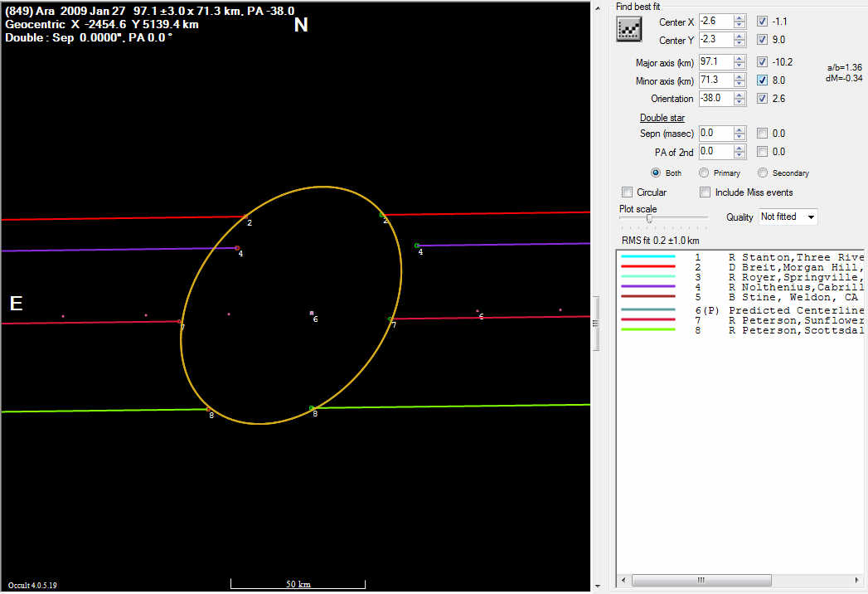Open the Quality dropdown
This screenshot has width=868, height=594.
788,217
